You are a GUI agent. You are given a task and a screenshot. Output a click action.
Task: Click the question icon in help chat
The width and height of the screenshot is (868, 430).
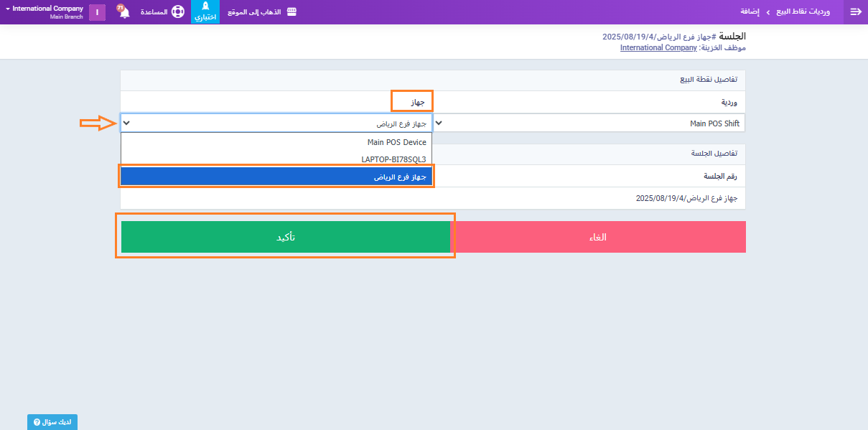pyautogui.click(x=37, y=422)
